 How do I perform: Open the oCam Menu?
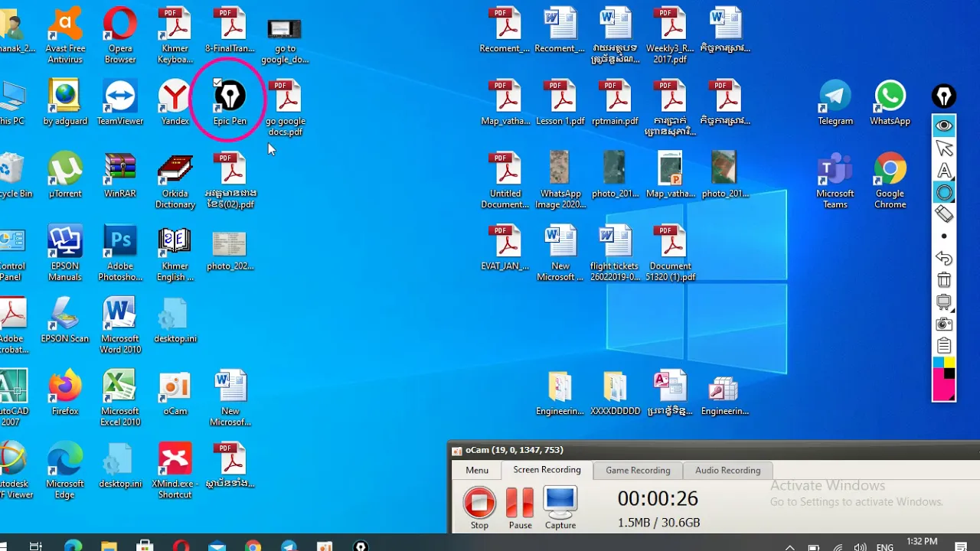[477, 471]
